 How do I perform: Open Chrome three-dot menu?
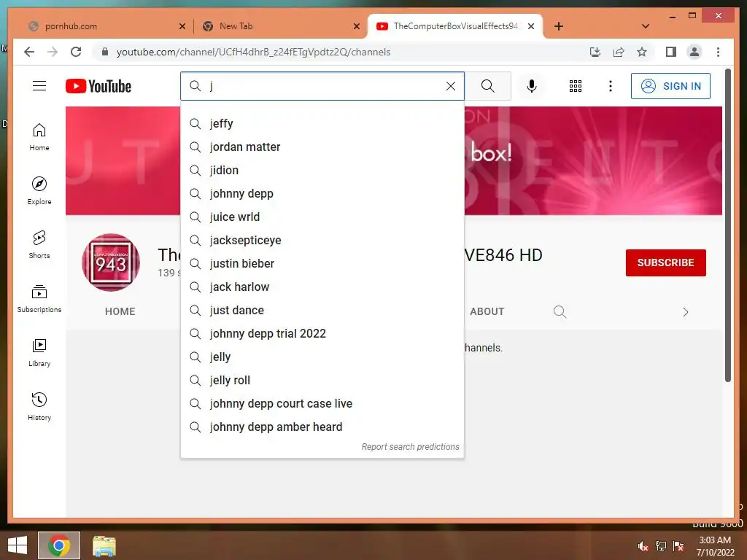pos(718,52)
